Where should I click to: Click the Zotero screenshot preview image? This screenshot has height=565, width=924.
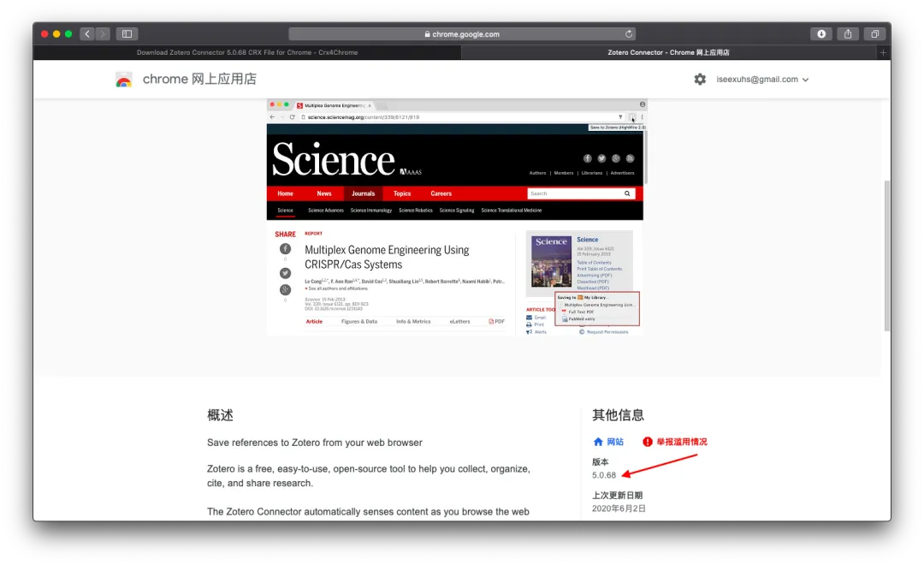(457, 217)
